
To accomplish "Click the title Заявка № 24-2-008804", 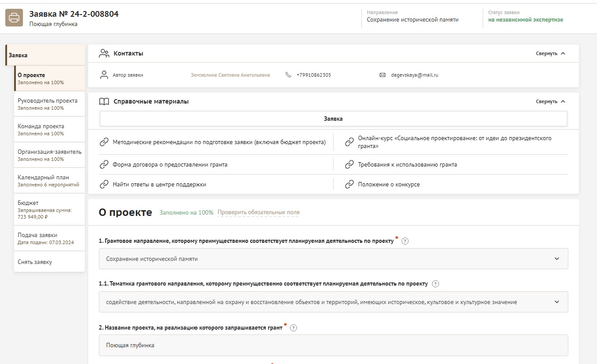I will tap(74, 14).
